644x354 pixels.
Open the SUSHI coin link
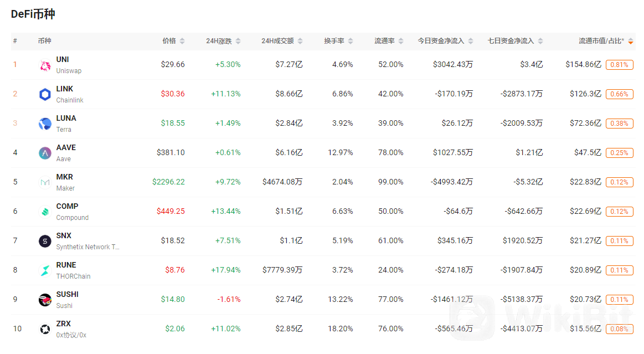click(68, 295)
